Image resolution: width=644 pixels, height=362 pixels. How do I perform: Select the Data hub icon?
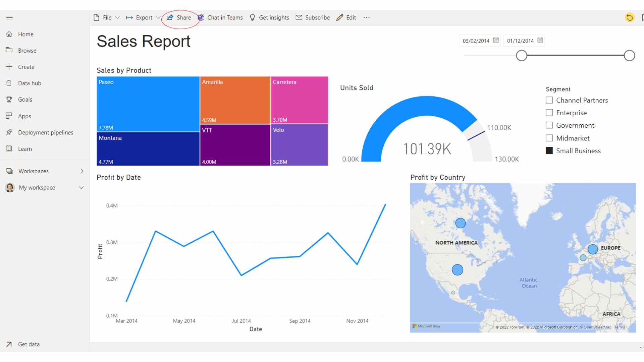[9, 83]
